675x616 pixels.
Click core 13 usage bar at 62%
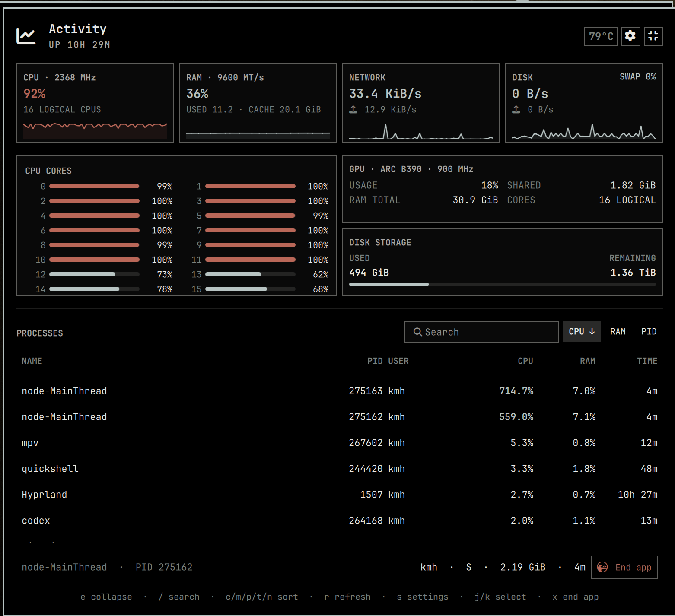coord(250,274)
